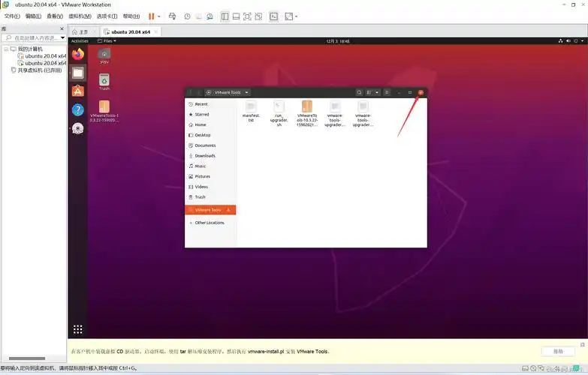Open Music in Files sidebar
Screen dimensions: 588x375
point(210,166)
